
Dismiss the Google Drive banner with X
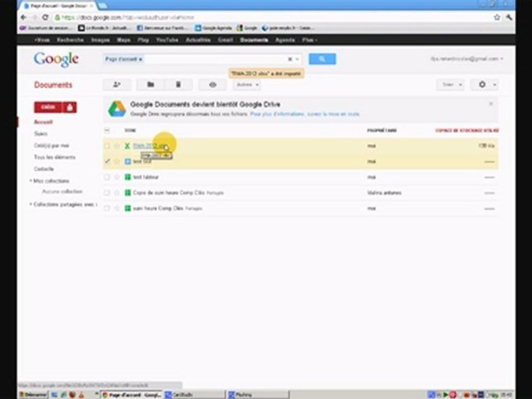(x=490, y=104)
